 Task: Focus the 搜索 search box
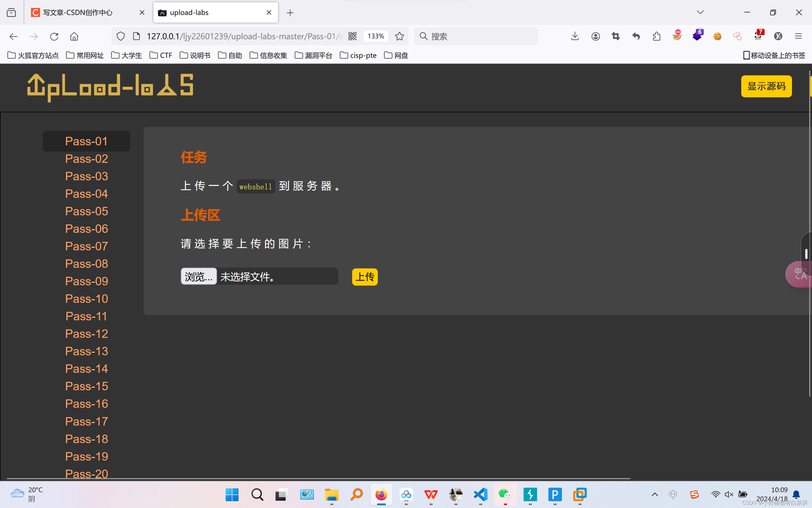476,36
